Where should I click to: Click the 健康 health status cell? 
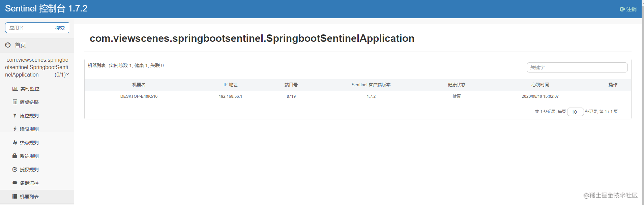click(457, 96)
